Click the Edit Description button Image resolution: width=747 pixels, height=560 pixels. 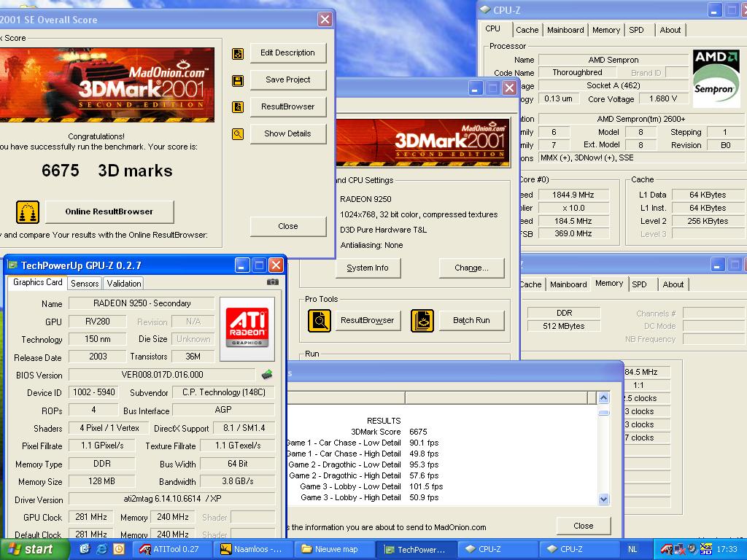(287, 52)
